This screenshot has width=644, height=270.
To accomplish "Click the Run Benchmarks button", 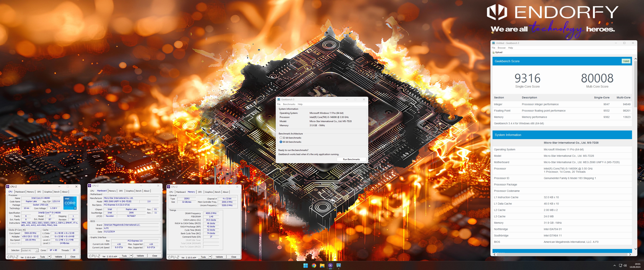I will [351, 159].
